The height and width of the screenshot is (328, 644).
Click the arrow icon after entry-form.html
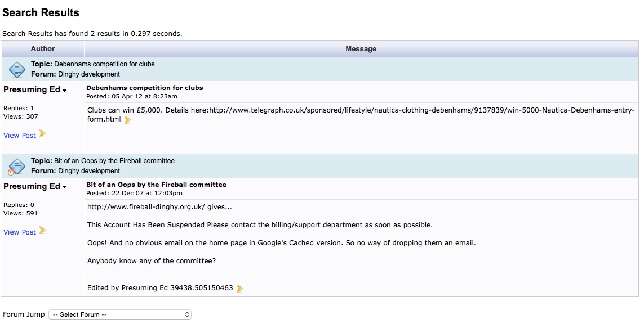pos(128,120)
